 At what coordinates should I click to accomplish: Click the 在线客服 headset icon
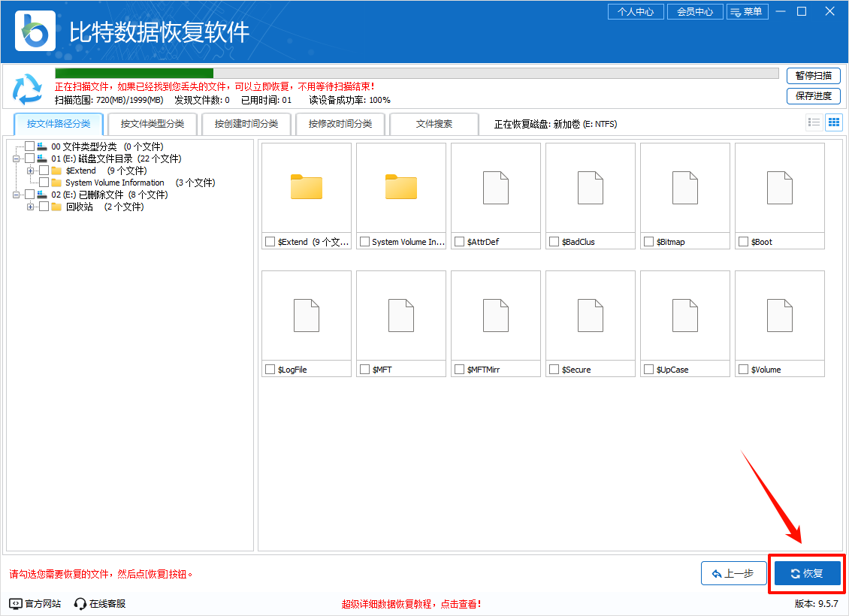tap(79, 602)
